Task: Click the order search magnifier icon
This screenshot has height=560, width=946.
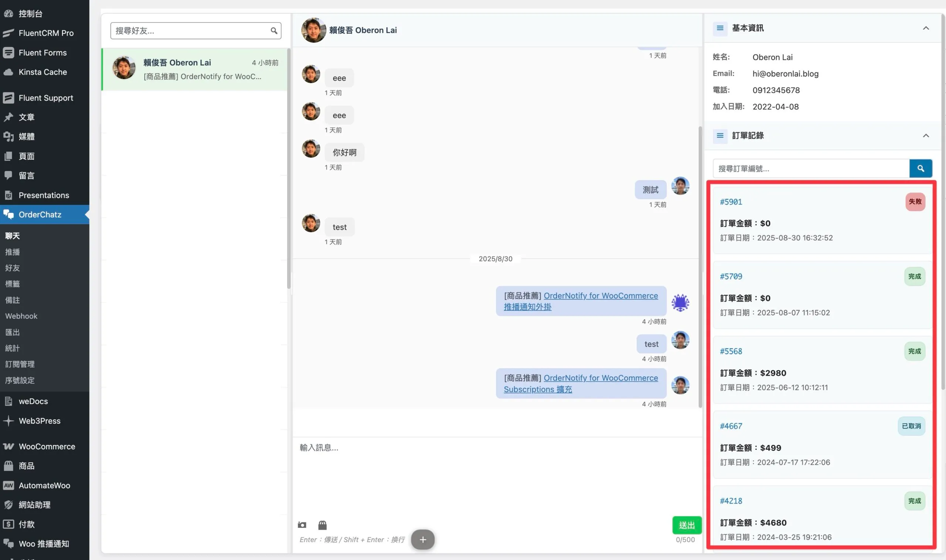Action: click(921, 168)
